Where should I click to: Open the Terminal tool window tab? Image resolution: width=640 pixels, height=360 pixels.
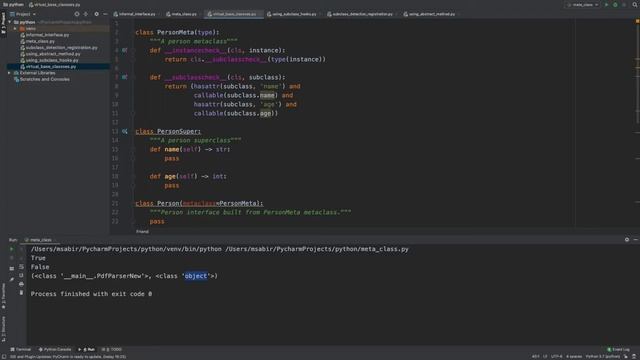pos(20,350)
